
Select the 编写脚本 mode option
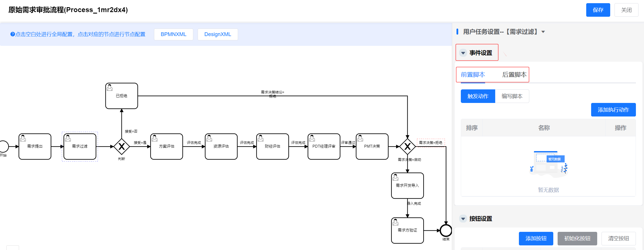[512, 96]
